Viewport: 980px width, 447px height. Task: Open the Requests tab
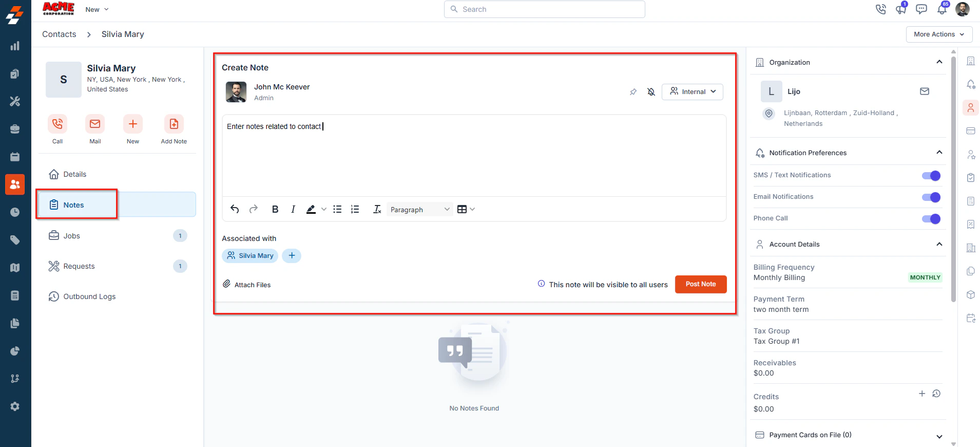coord(117,266)
